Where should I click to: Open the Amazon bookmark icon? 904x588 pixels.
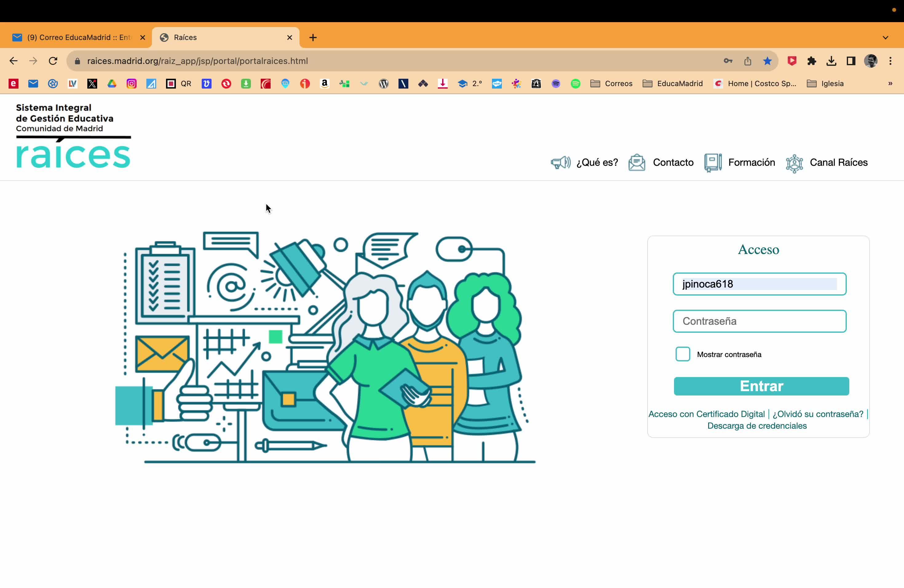pos(324,84)
